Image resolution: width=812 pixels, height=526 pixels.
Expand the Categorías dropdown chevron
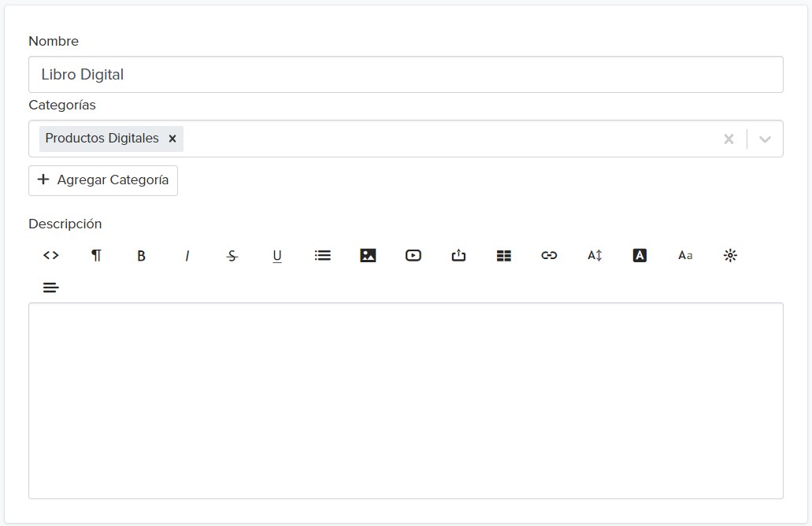coord(765,139)
